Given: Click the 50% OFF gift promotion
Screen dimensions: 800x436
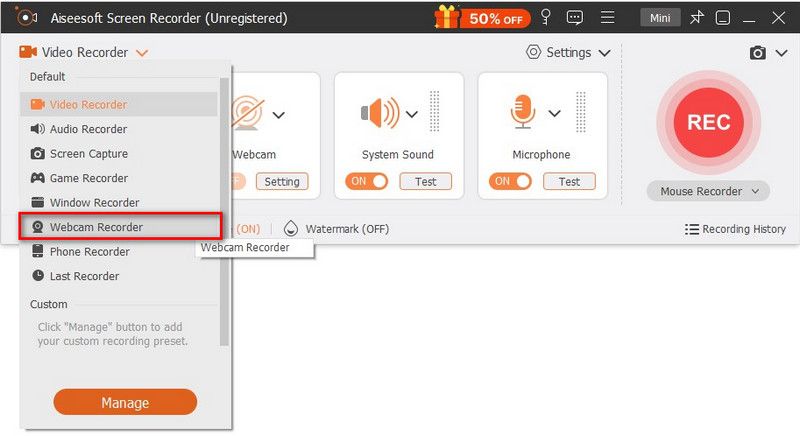Looking at the screenshot, I should (479, 17).
